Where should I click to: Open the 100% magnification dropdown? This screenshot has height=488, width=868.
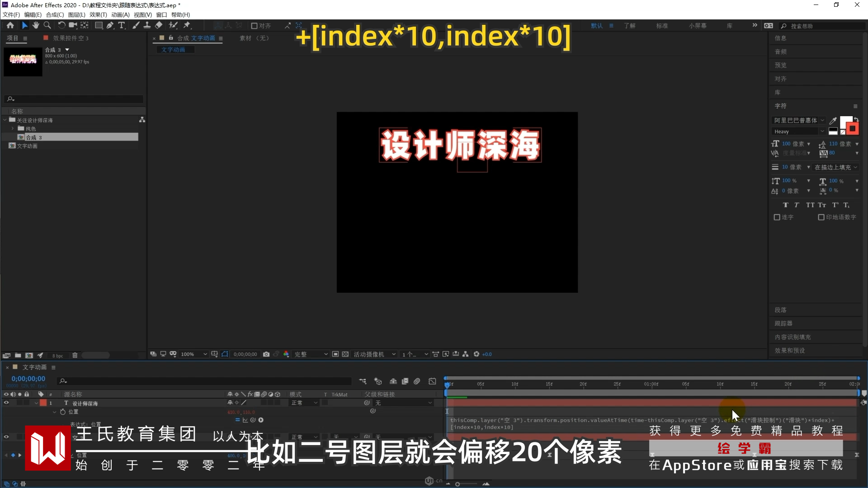194,354
